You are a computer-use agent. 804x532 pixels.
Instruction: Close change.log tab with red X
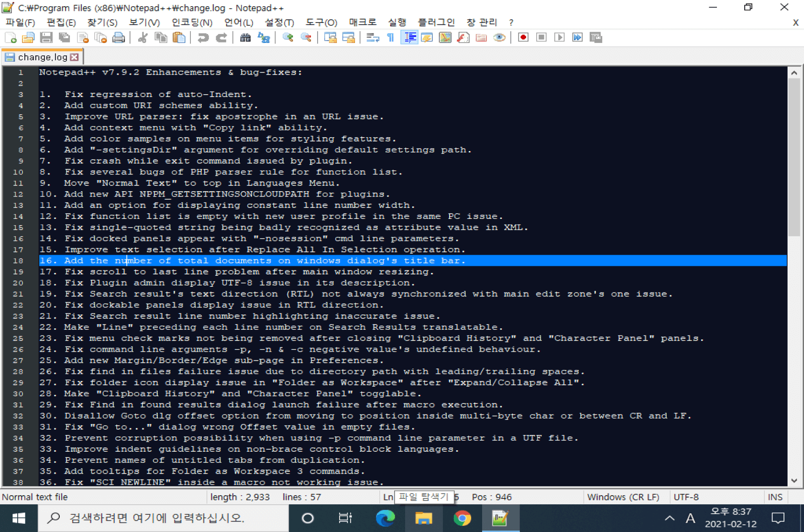point(75,57)
